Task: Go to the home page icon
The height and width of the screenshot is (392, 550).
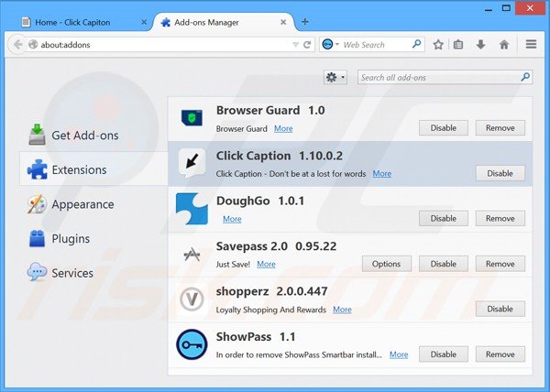Action: click(504, 45)
